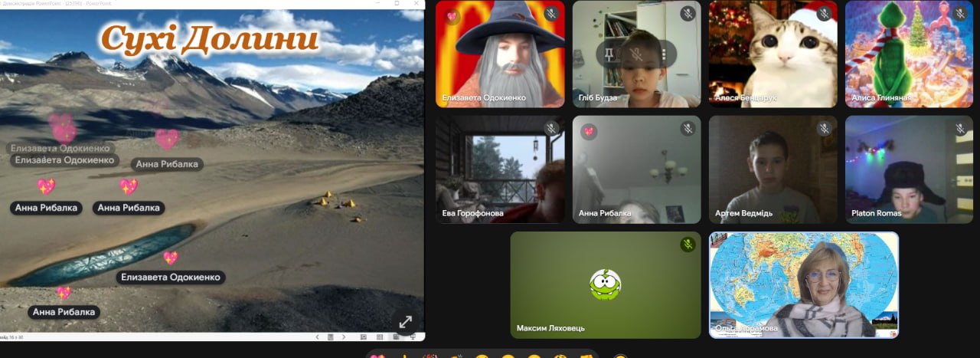The height and width of the screenshot is (358, 980).
Task: Select Алеся Бенцарук's cat video tile
Action: pyautogui.click(x=773, y=54)
